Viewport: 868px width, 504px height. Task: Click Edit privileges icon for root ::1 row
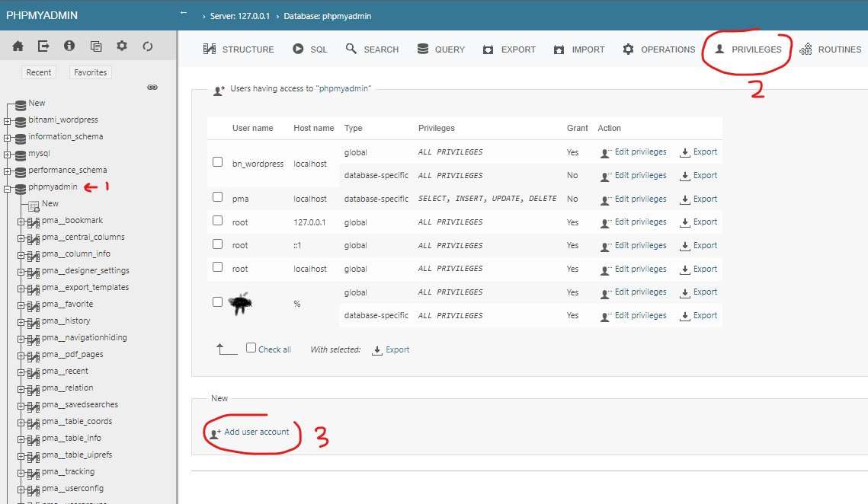(606, 247)
